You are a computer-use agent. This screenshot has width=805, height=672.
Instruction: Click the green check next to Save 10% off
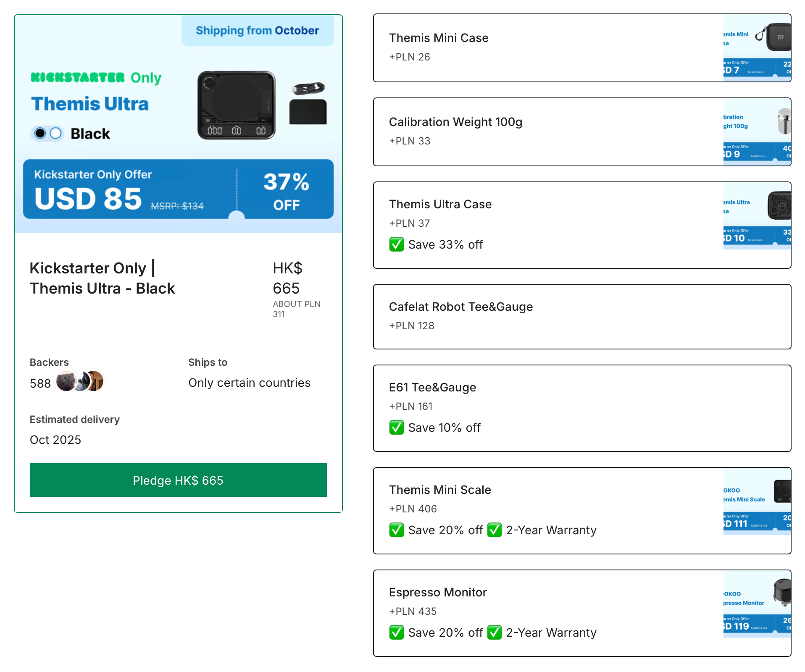coord(396,428)
